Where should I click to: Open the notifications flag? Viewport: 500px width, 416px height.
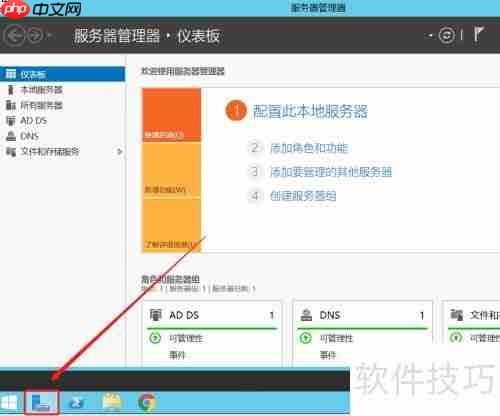point(479,34)
